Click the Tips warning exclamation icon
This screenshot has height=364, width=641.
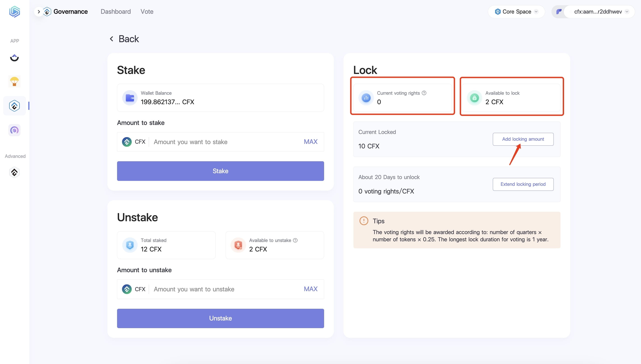coord(364,221)
